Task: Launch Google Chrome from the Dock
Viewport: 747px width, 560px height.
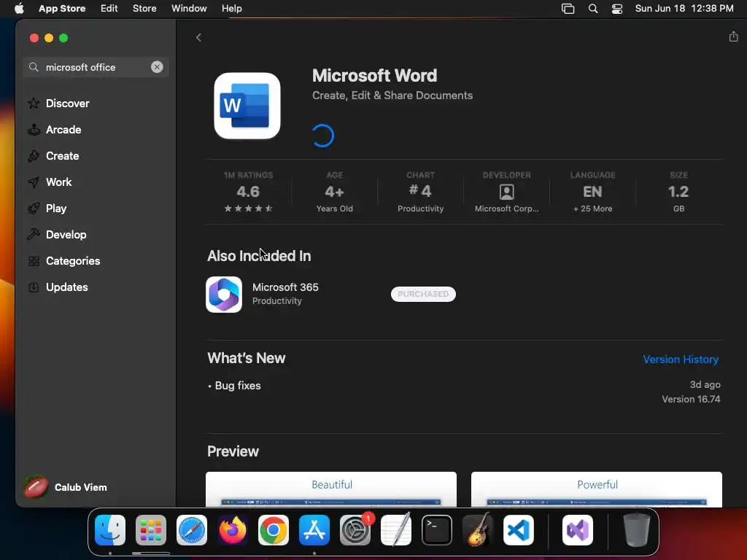Action: click(x=274, y=530)
